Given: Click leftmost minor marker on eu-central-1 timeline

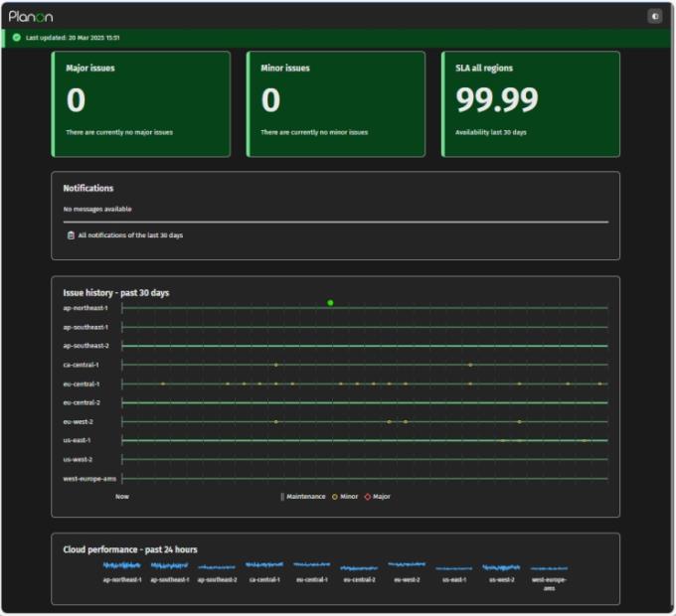Looking at the screenshot, I should pos(163,384).
